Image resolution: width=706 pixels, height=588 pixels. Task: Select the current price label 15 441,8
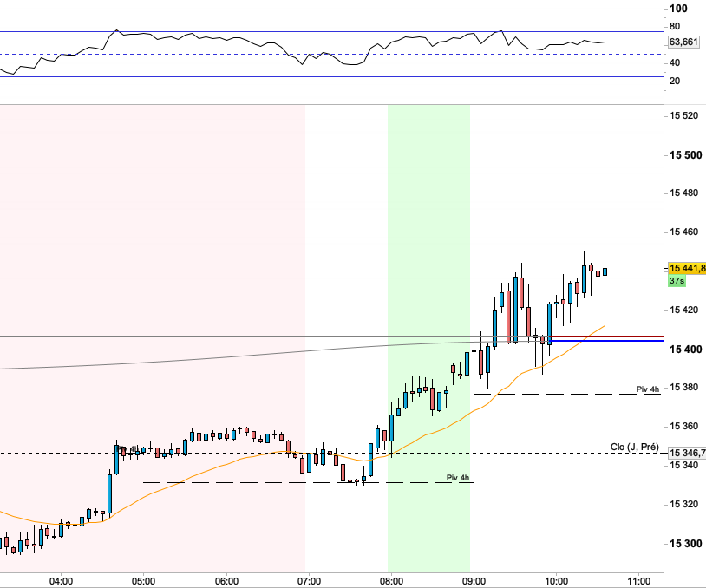click(687, 268)
